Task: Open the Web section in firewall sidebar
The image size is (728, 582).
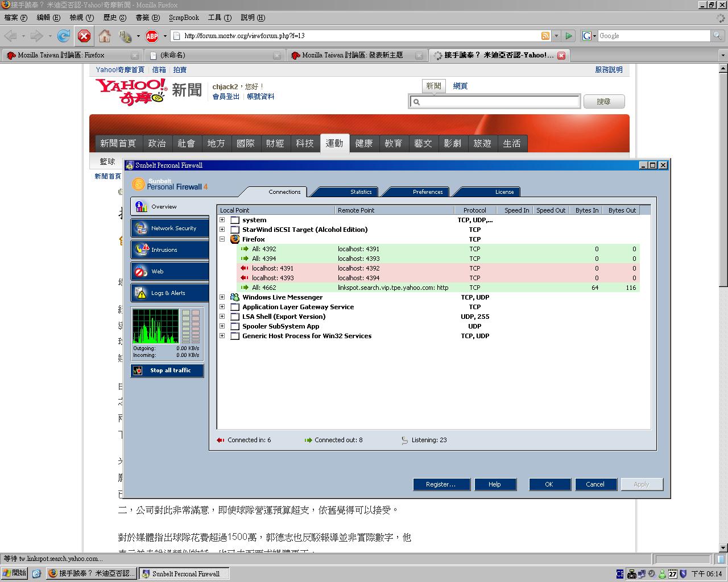Action: coord(169,271)
